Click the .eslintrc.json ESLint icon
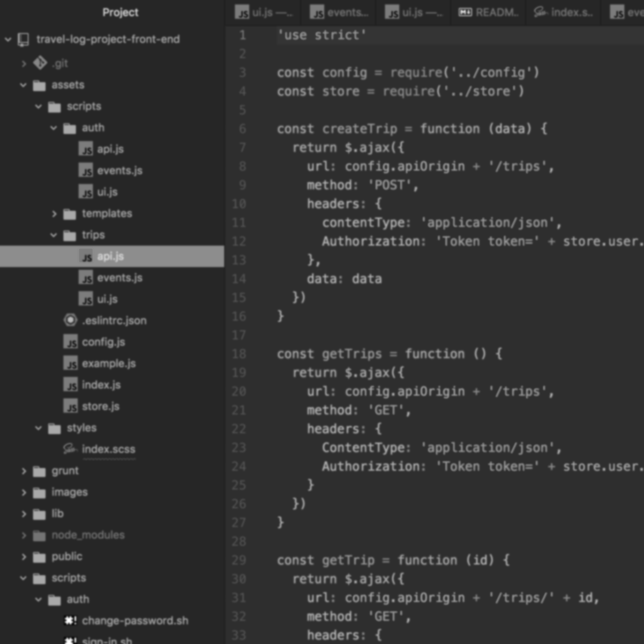The width and height of the screenshot is (644, 644). [70, 320]
